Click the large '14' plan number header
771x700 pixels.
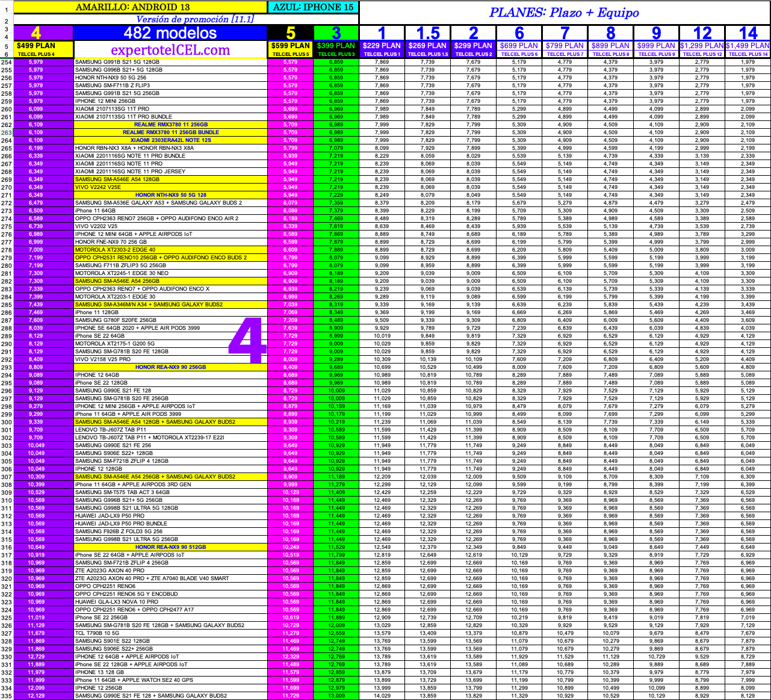coord(748,33)
